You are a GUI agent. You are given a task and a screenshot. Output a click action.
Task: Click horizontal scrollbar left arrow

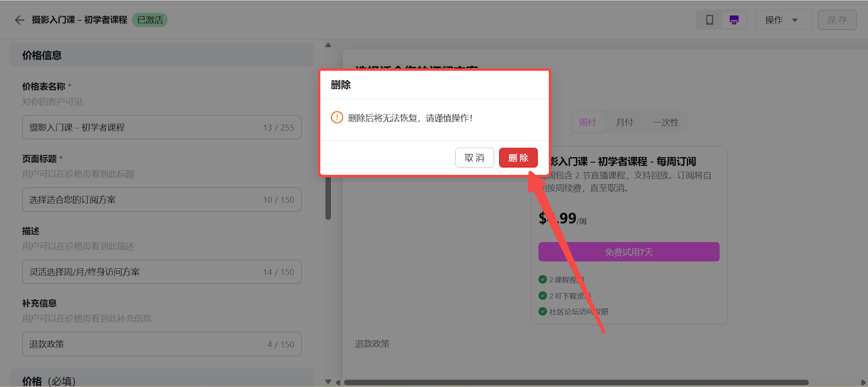point(338,382)
